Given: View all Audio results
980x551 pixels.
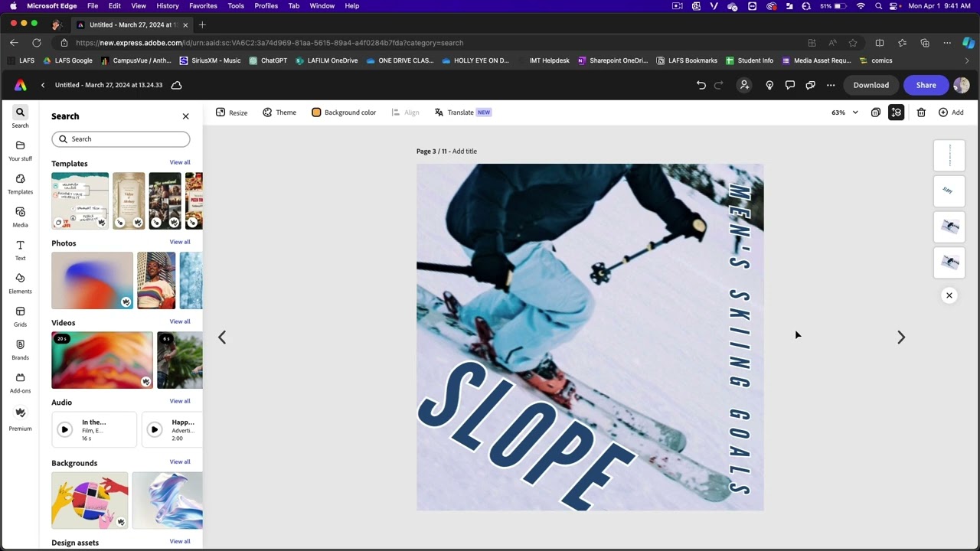Looking at the screenshot, I should pos(180,401).
